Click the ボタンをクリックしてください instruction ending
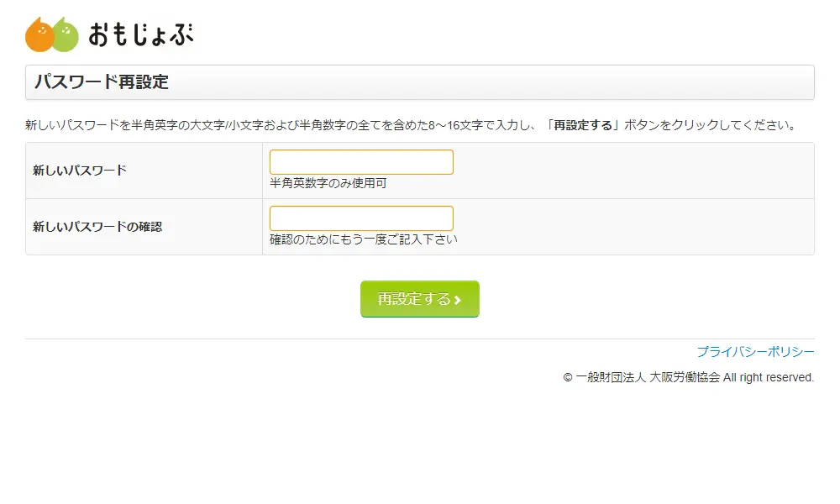 (710, 126)
